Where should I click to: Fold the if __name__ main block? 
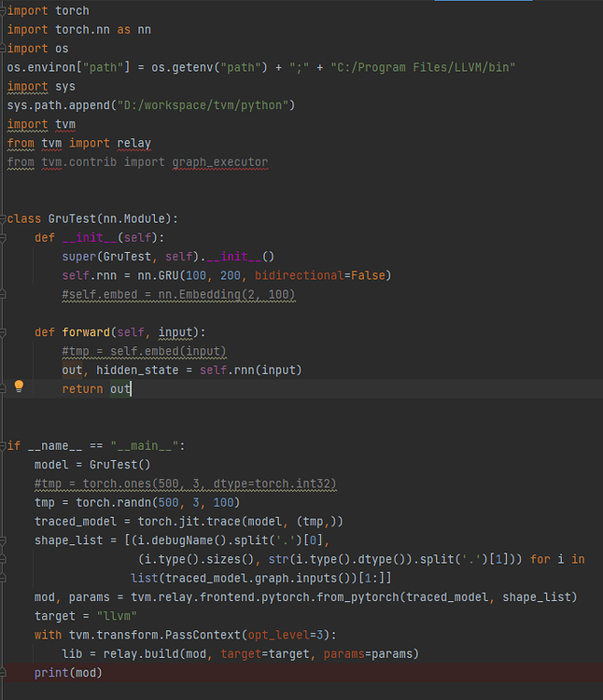coord(4,446)
